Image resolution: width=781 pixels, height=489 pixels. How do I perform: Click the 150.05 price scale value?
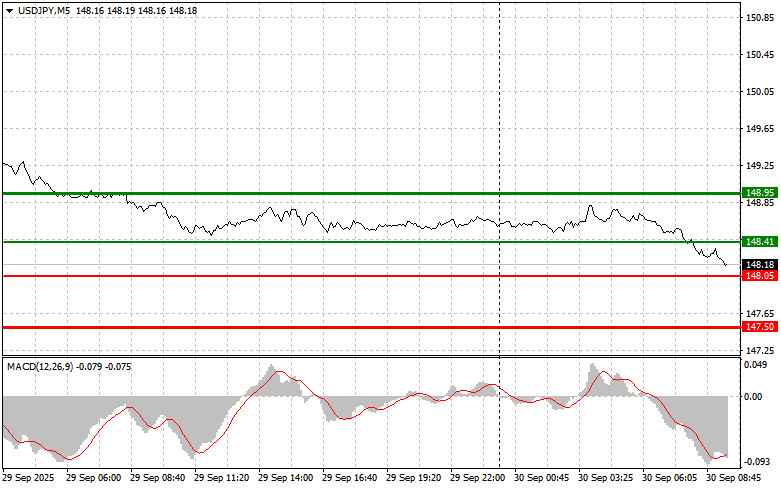tap(760, 92)
